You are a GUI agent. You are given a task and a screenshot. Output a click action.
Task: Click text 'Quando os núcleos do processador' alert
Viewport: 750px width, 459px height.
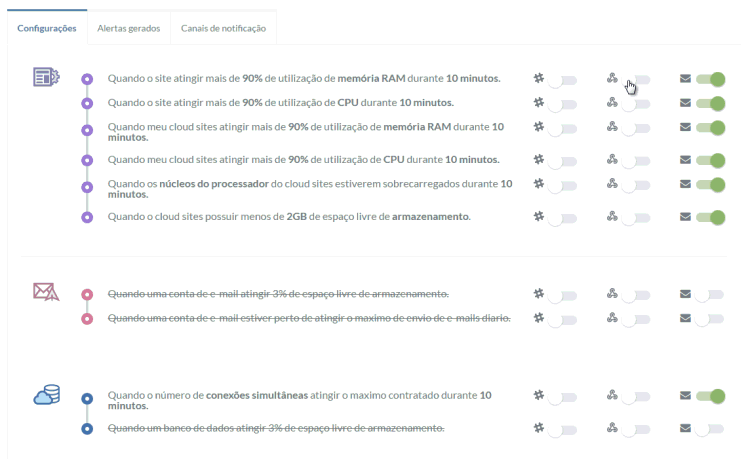point(310,189)
